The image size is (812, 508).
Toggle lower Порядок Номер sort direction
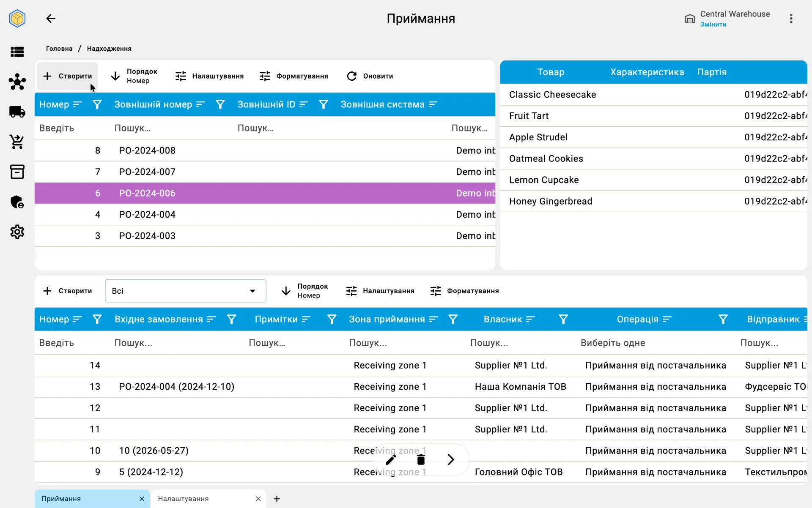pos(304,291)
